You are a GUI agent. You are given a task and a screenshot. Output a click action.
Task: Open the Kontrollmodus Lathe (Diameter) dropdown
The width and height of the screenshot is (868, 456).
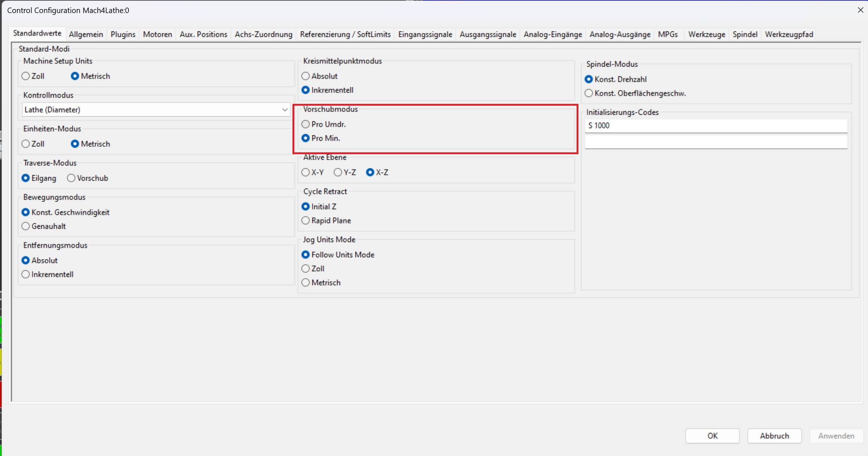(156, 110)
